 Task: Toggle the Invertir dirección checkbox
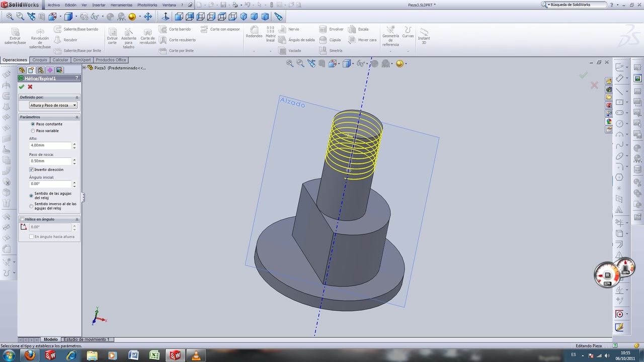coord(31,169)
